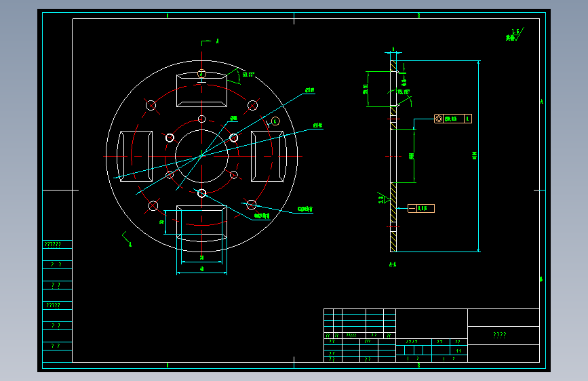588x381 pixels.
Task: Pick the upper-right outer bolt hole
Action: click(x=252, y=105)
